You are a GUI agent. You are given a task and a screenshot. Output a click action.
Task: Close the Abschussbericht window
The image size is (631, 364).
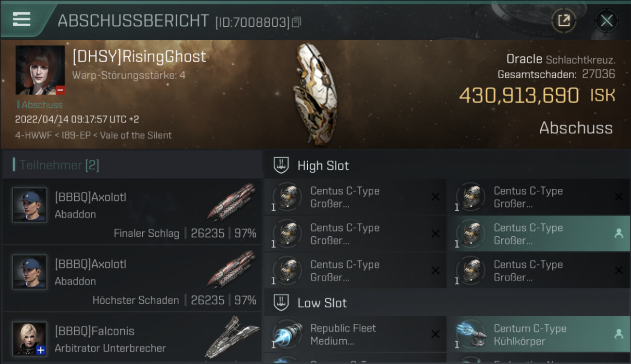(606, 21)
